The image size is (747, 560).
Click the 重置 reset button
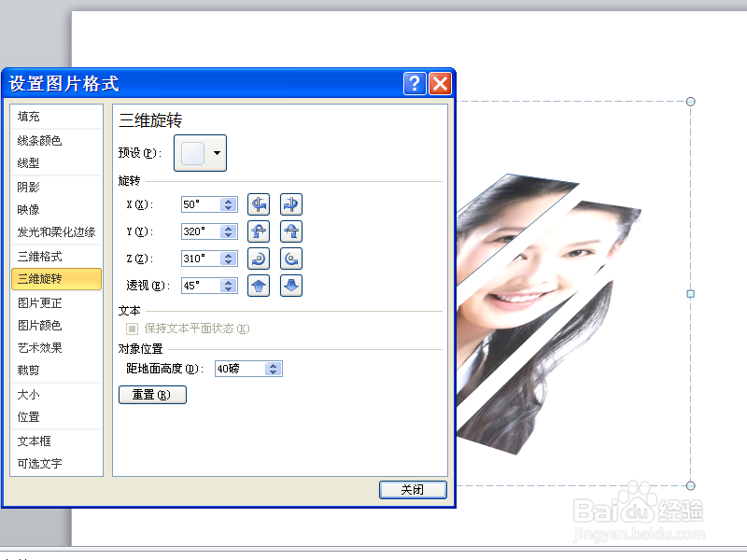(152, 395)
